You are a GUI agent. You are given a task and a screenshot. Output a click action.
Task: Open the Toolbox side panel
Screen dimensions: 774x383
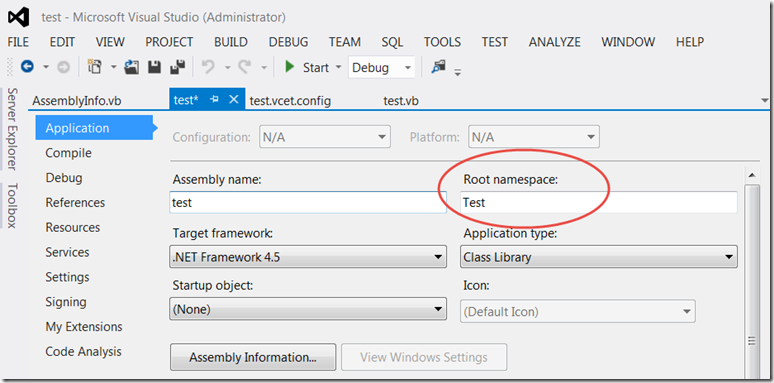(12, 206)
